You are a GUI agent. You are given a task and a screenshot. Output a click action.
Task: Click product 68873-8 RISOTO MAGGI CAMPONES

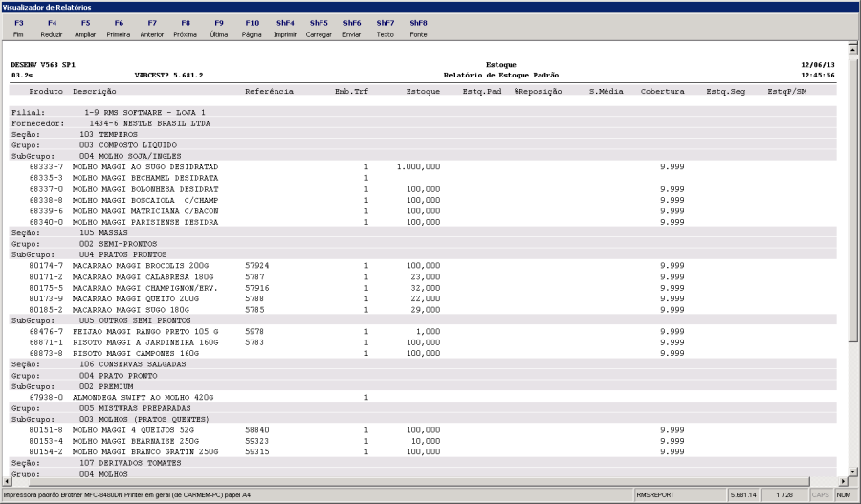click(x=423, y=354)
